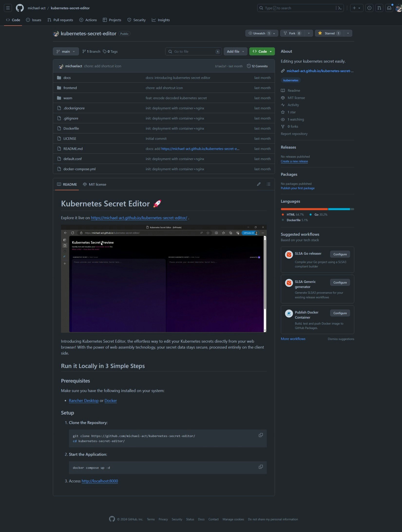Copy the docker compose command

tap(261, 467)
